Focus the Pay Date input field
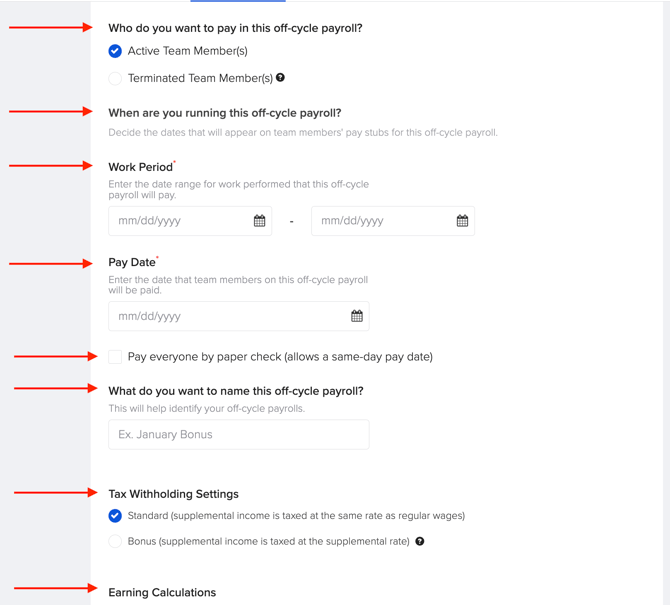 tap(239, 316)
